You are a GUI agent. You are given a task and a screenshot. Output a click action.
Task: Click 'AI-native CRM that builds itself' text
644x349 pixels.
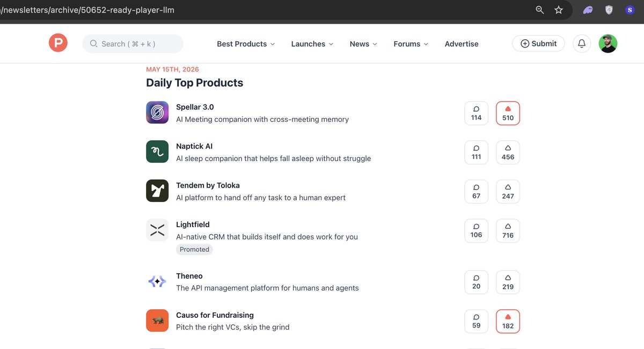click(x=267, y=237)
